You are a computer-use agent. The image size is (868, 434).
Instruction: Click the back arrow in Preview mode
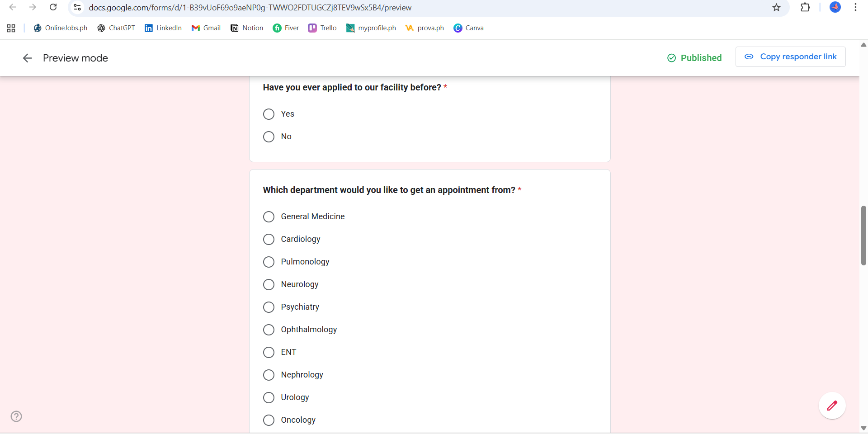click(x=27, y=58)
